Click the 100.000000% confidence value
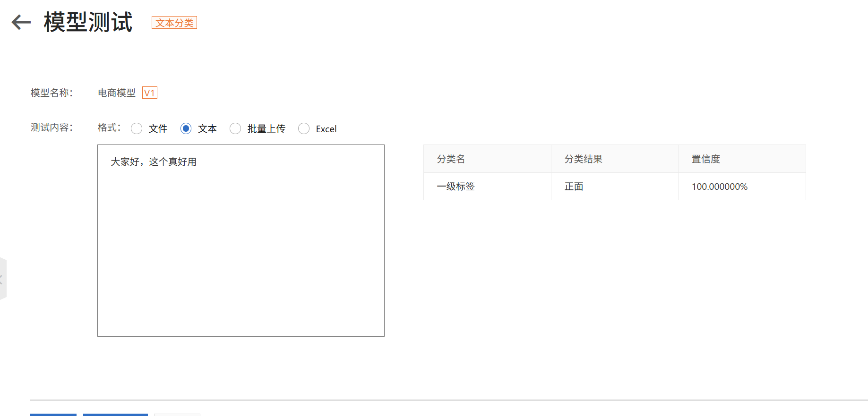Viewport: 868px width, 416px height. 719,187
